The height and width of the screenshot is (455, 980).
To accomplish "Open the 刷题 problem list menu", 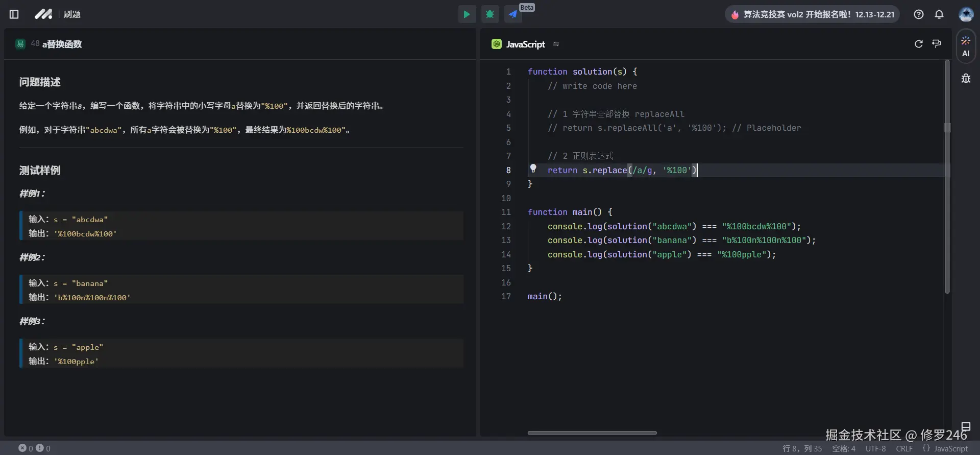I will click(x=72, y=14).
